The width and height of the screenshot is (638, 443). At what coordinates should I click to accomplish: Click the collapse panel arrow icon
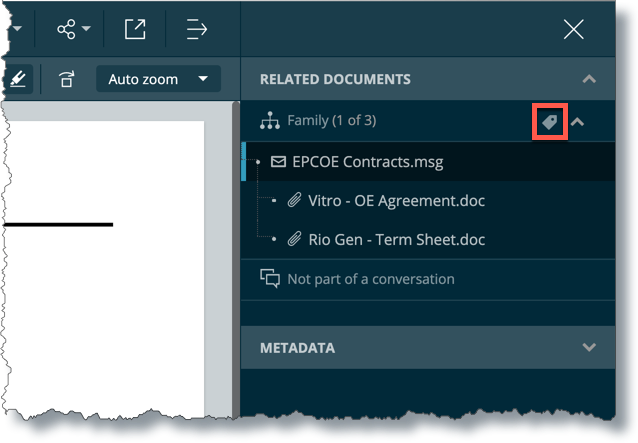click(x=197, y=29)
